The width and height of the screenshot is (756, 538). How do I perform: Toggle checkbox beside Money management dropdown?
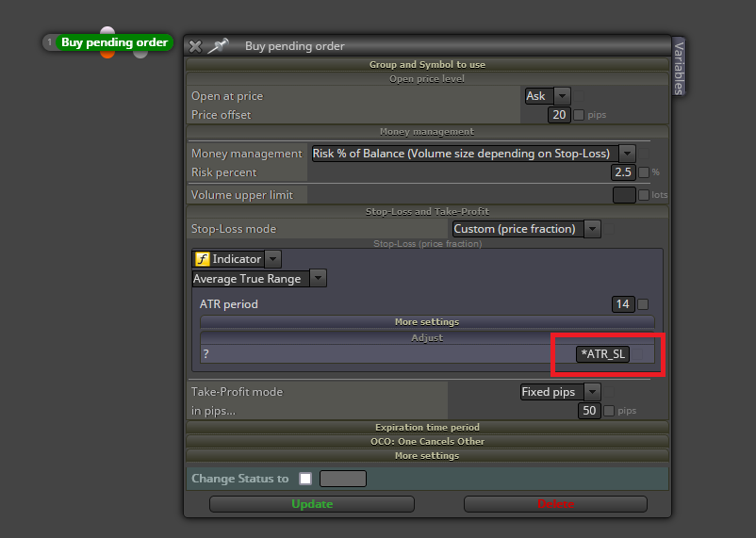point(644,154)
